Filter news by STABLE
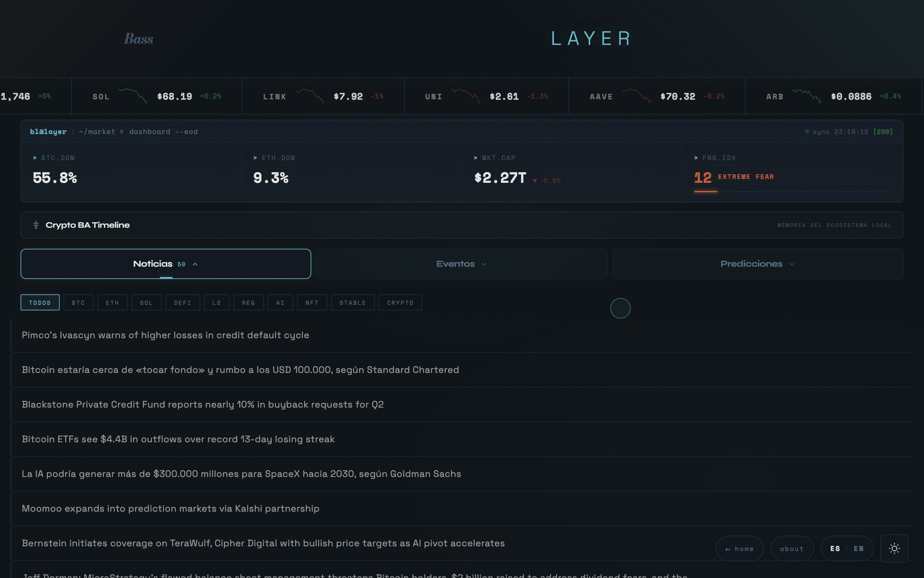 [x=353, y=302]
